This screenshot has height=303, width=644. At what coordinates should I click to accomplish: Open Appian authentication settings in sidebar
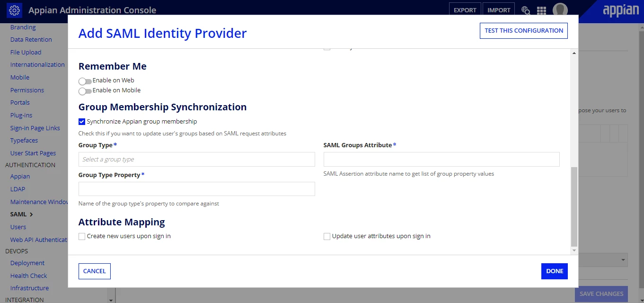[x=20, y=177]
